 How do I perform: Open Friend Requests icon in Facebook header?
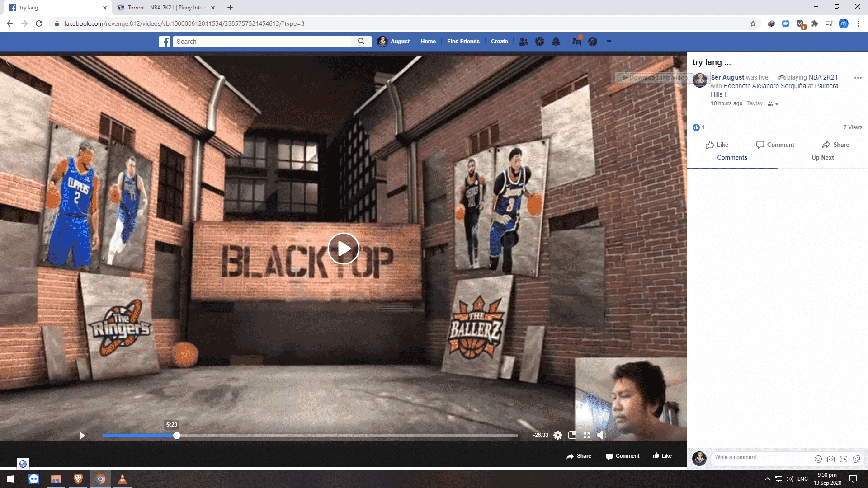(x=524, y=42)
